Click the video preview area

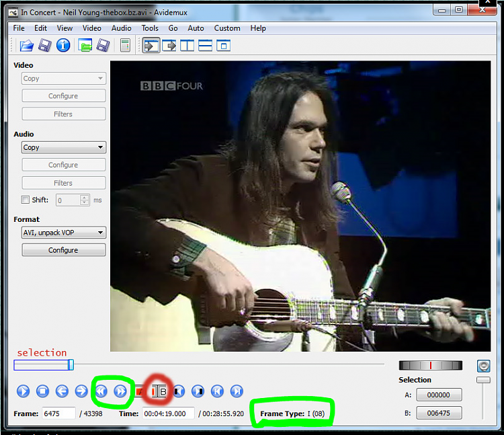[300, 206]
